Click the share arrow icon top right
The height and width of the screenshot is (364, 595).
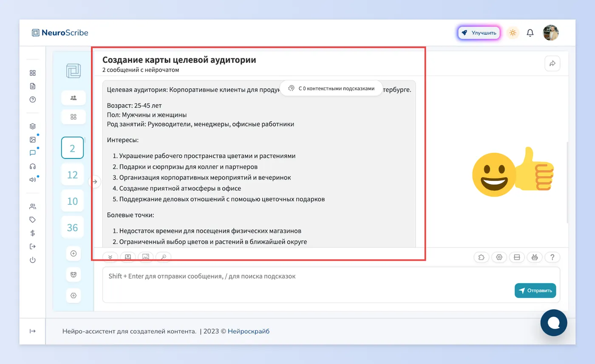point(552,63)
